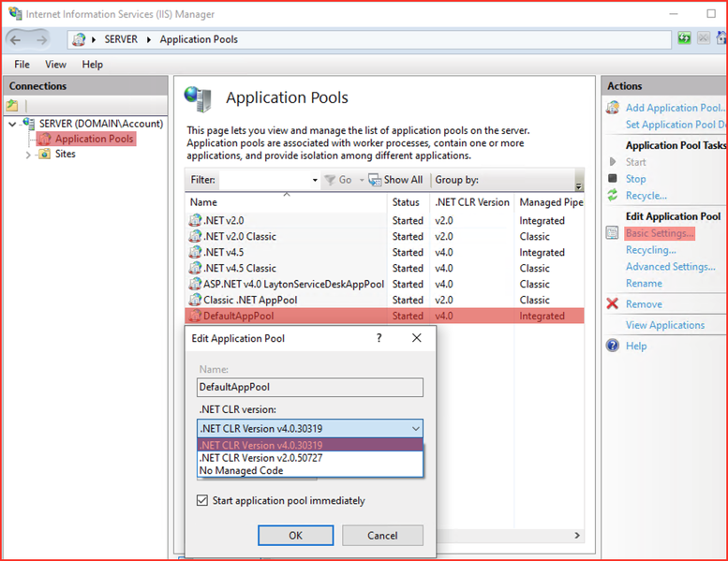Open the filter toolbar overflow arrow
The height and width of the screenshot is (561, 728).
578,185
